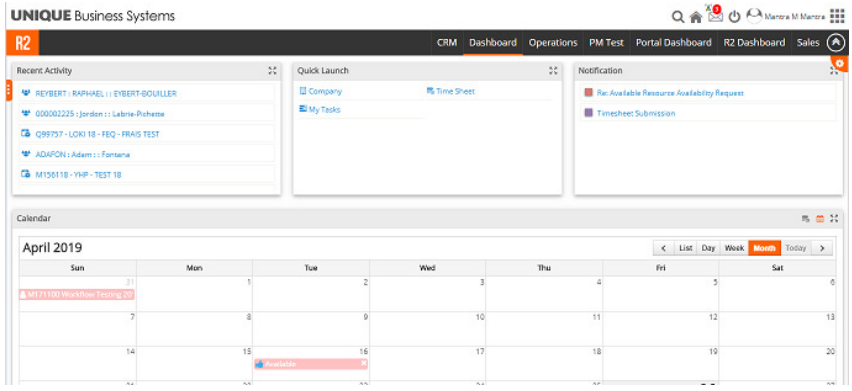Remove the Available event with its x
852x391 pixels.
pos(364,363)
